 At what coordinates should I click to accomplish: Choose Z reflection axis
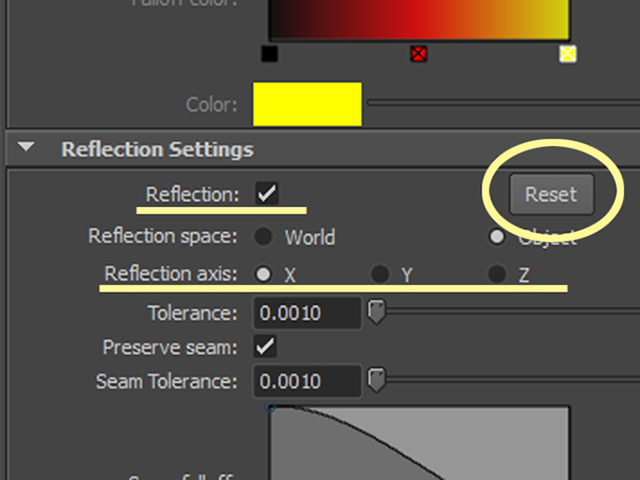[x=497, y=274]
